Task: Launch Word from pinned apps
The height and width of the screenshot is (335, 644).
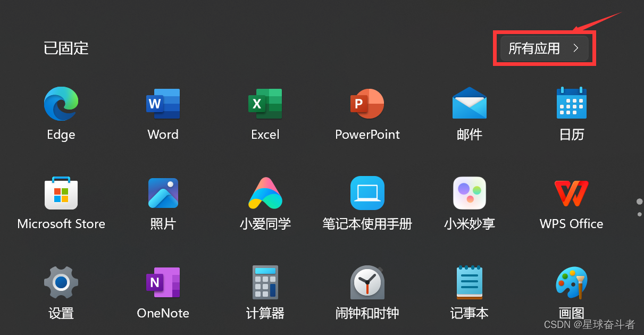Action: click(x=163, y=104)
